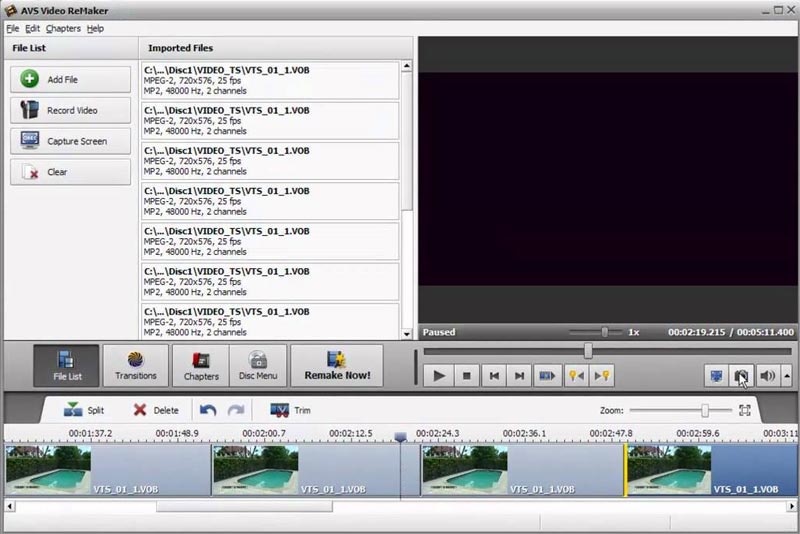Screen dimensions: 800x534
Task: Click the video preview area
Action: [608, 179]
